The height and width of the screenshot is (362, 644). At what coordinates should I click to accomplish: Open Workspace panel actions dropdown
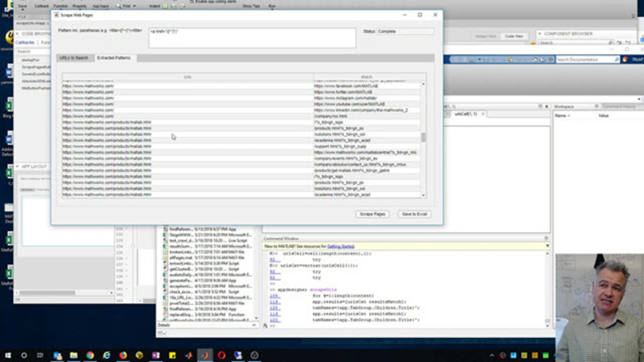597,107
